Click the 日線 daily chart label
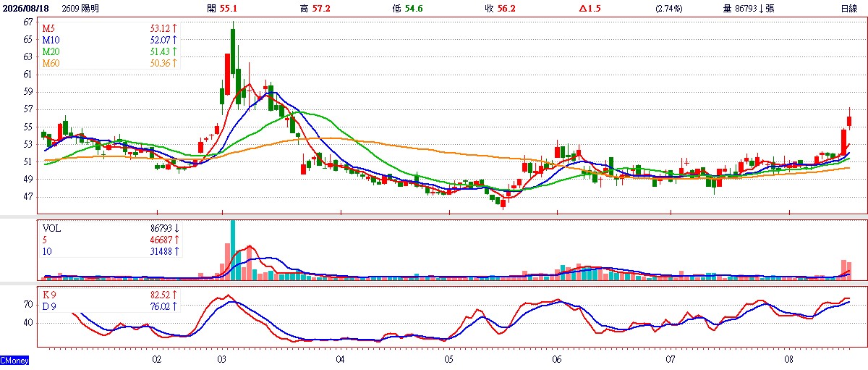Viewport: 868px width, 370px height. click(x=848, y=9)
